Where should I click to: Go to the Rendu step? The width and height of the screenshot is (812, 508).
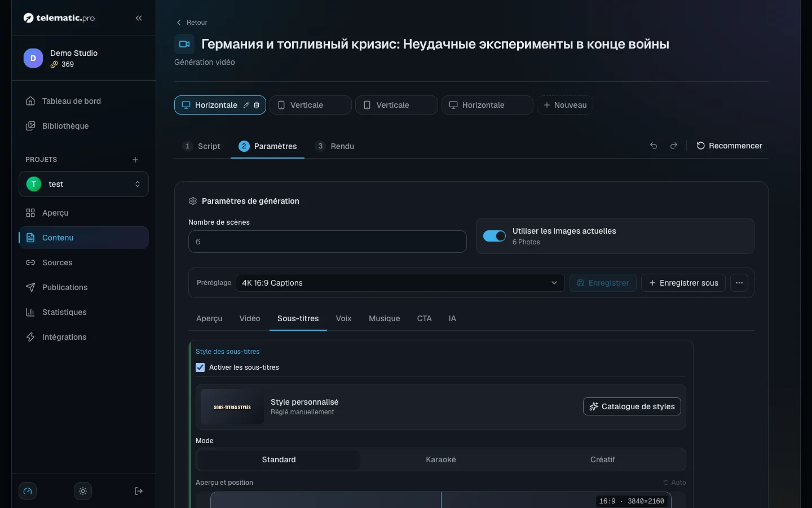tap(335, 146)
